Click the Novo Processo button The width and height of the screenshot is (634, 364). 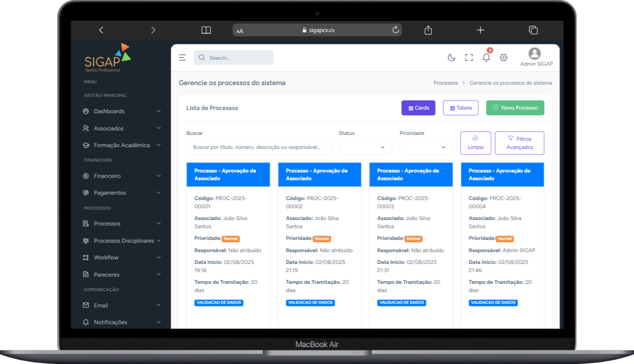[x=515, y=108]
